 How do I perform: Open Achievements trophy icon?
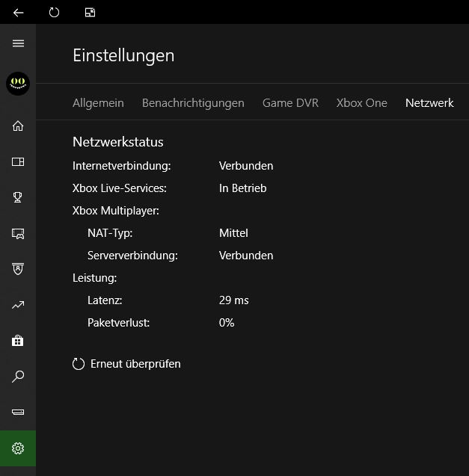click(x=18, y=197)
